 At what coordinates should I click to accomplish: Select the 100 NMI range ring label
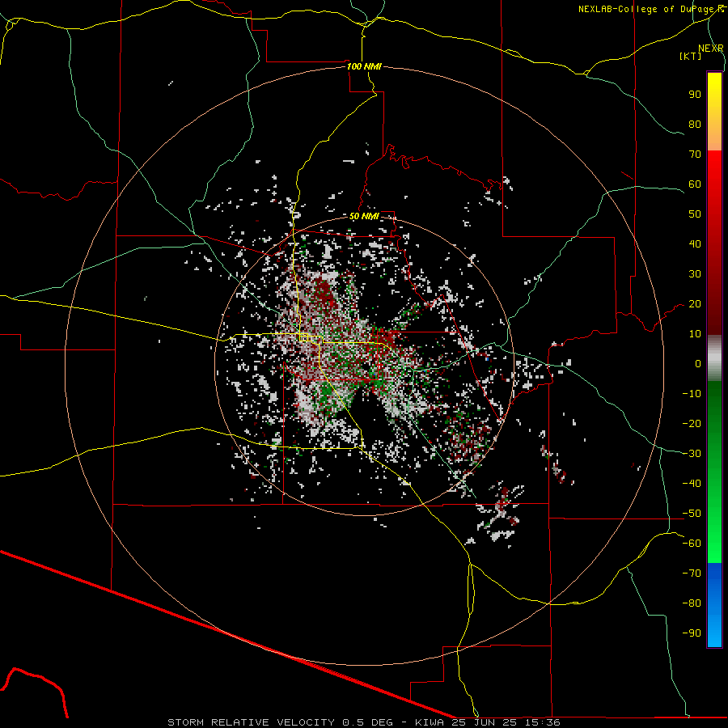(364, 66)
